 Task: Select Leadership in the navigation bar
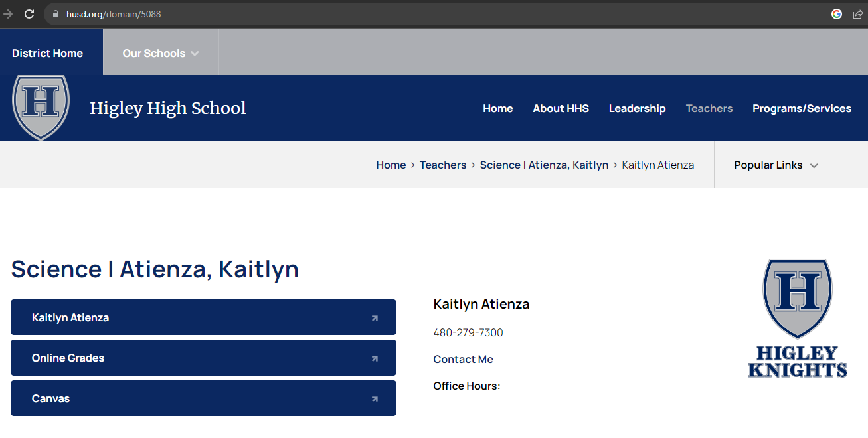point(637,109)
